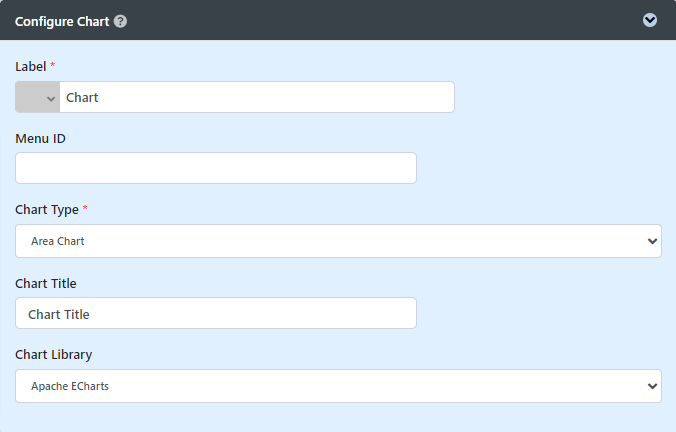Click the Chart Type field caption
The image size is (676, 432).
46,210
